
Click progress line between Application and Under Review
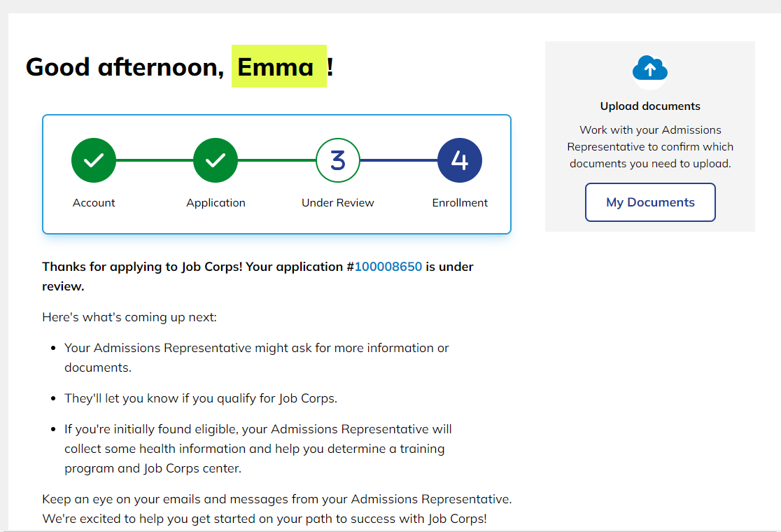(x=276, y=160)
